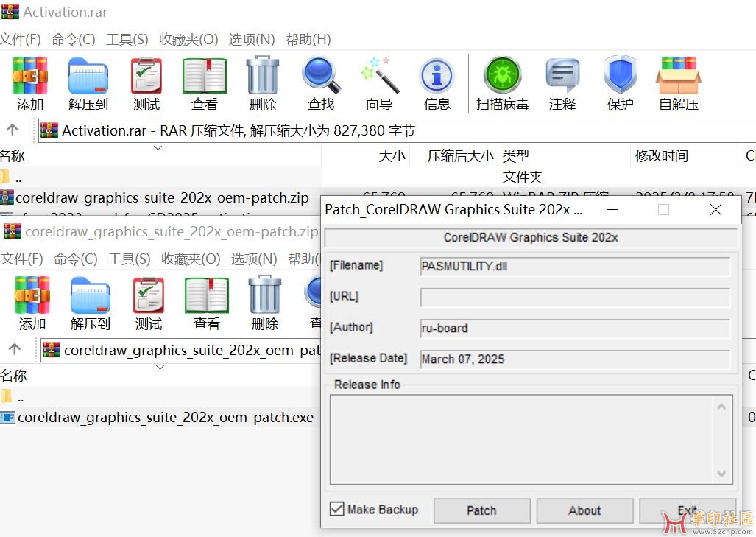Viewport: 756px width, 537px height.
Task: Sort by 大小 column header
Action: [365, 155]
